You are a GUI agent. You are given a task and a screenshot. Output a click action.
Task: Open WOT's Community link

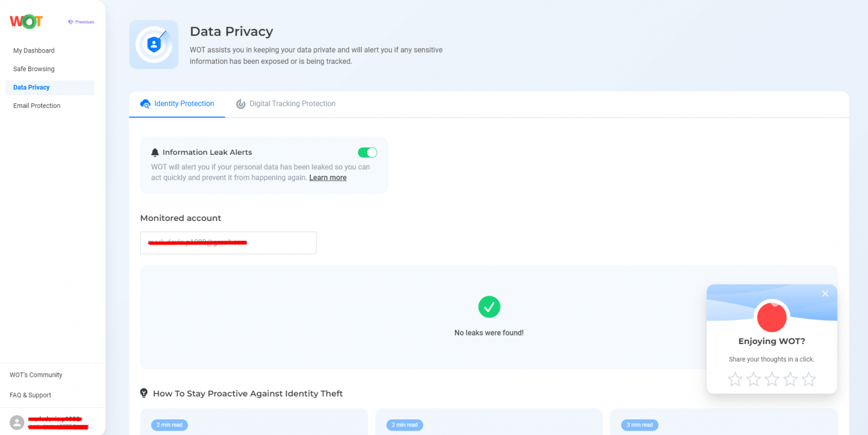coord(36,375)
